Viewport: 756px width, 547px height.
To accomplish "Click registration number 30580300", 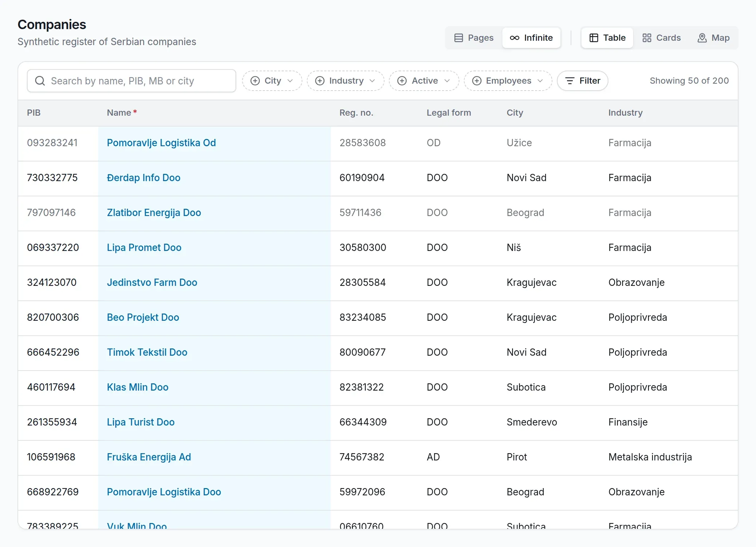I will click(363, 248).
